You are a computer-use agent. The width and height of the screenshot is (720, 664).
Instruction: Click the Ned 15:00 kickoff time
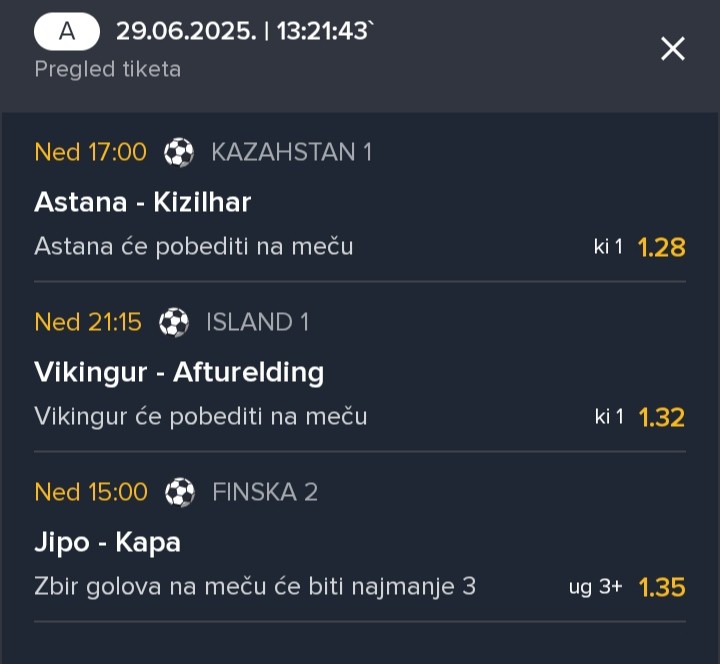click(91, 492)
